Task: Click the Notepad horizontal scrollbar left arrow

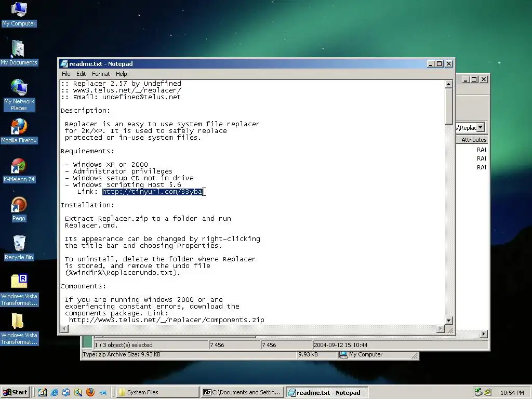Action: (64, 328)
